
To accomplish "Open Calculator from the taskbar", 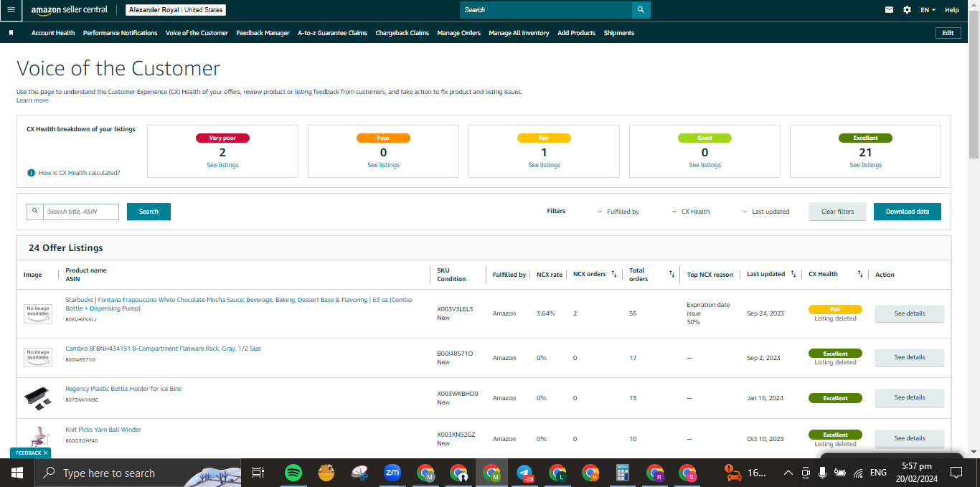I will (623, 473).
